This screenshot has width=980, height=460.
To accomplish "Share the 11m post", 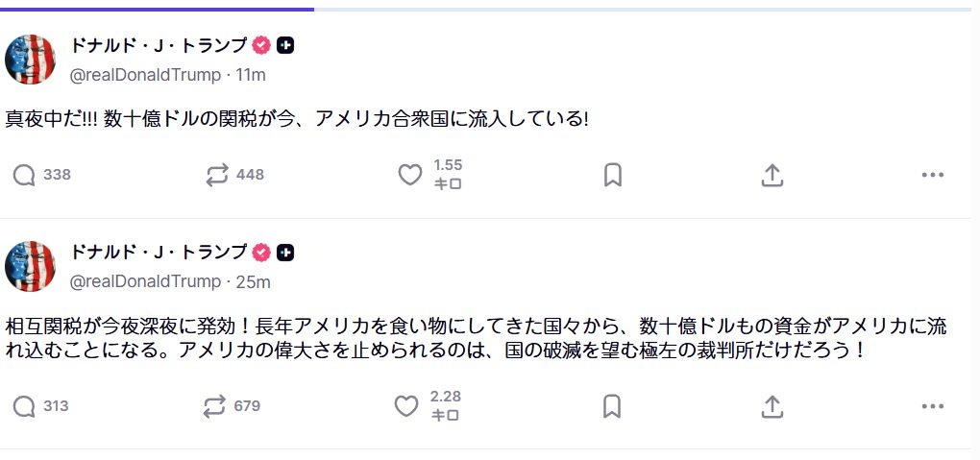I will [x=772, y=175].
